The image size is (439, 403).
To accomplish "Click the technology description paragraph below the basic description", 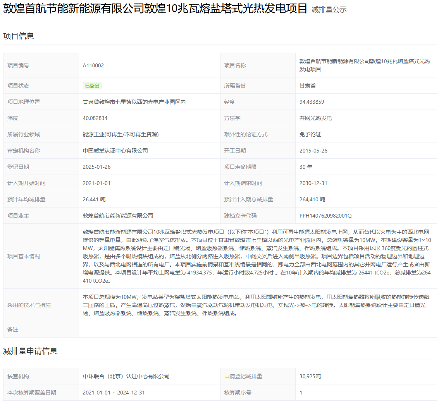I will tap(256, 305).
